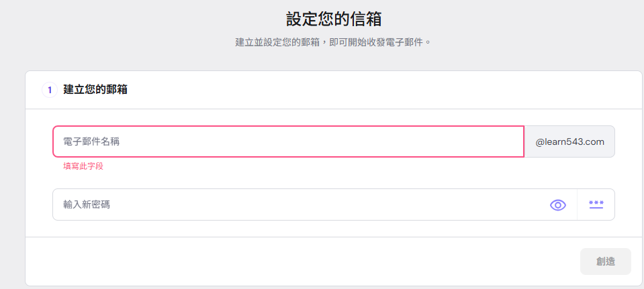Click the learn543.com domain label
Viewport: 644px width, 289px height.
[569, 142]
